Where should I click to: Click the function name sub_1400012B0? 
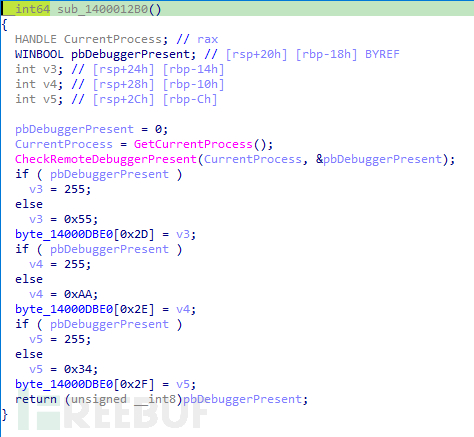tap(103, 9)
